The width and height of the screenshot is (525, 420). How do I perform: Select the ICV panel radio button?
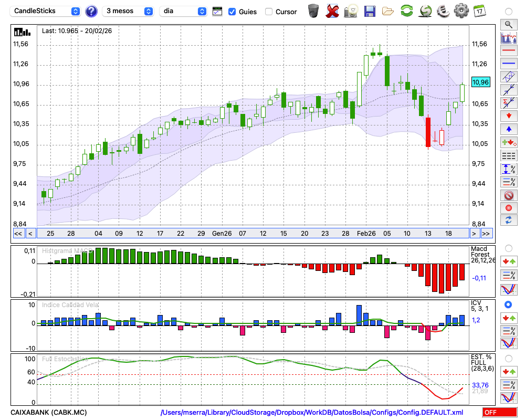[508, 304]
